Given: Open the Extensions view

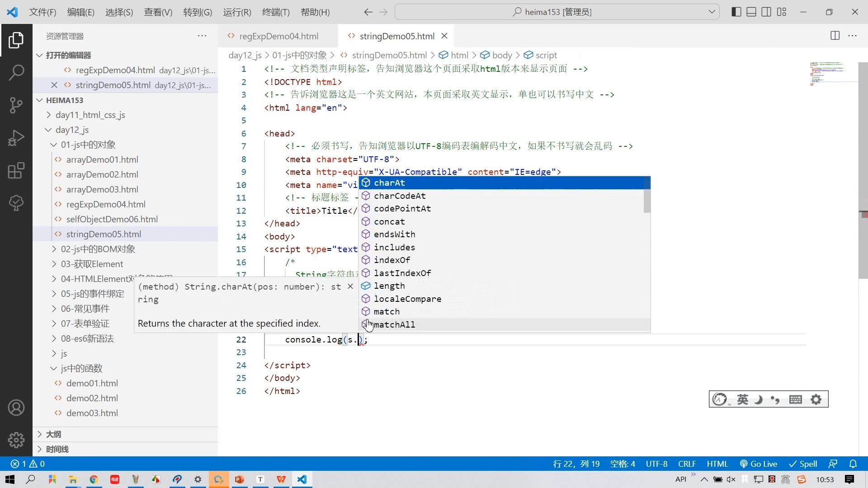Looking at the screenshot, I should [x=16, y=170].
